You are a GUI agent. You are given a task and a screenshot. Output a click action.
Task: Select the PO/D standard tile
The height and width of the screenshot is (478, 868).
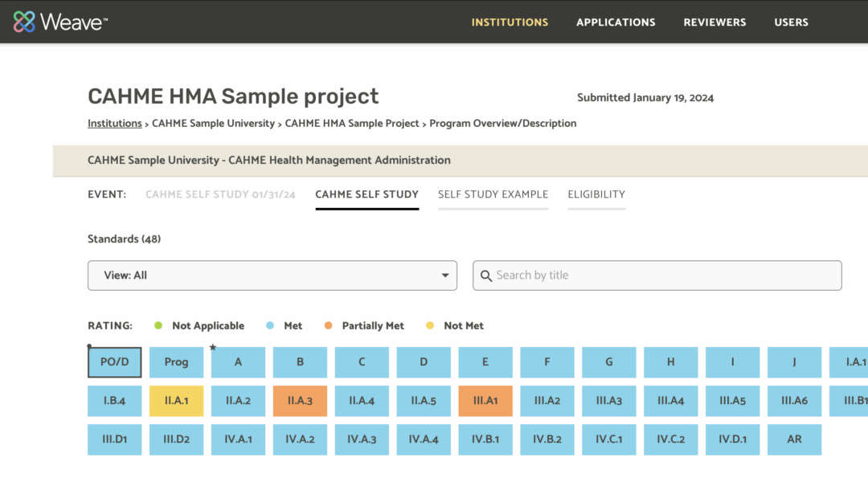click(x=114, y=362)
